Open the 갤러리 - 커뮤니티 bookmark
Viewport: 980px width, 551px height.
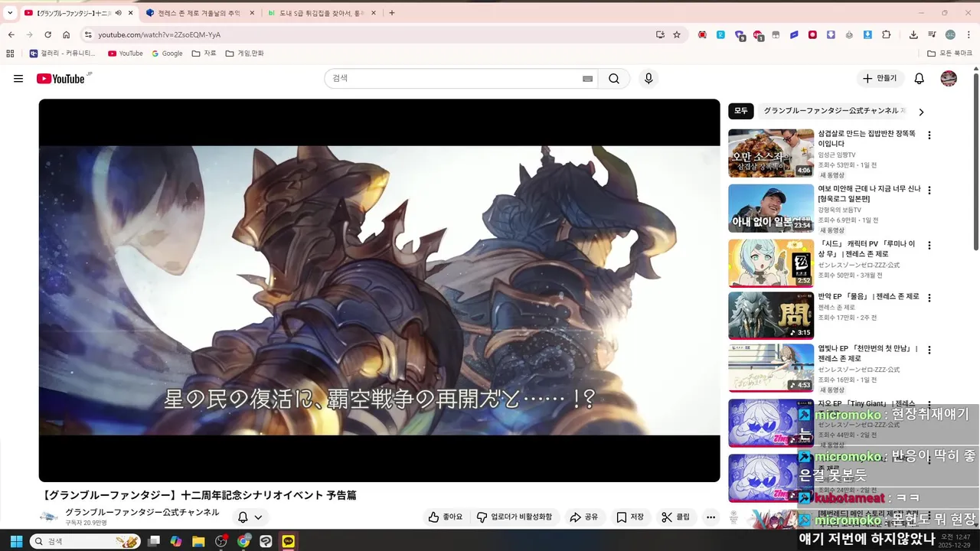coord(63,54)
